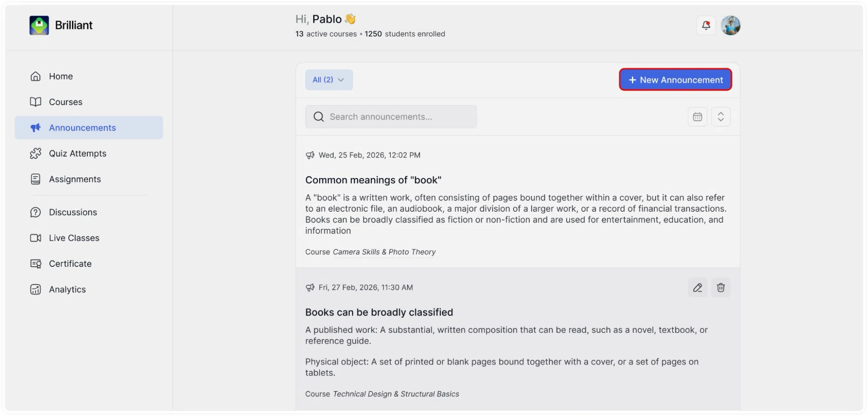Click the calendar date filter icon
Screen dimensions: 868x416
pyautogui.click(x=697, y=117)
